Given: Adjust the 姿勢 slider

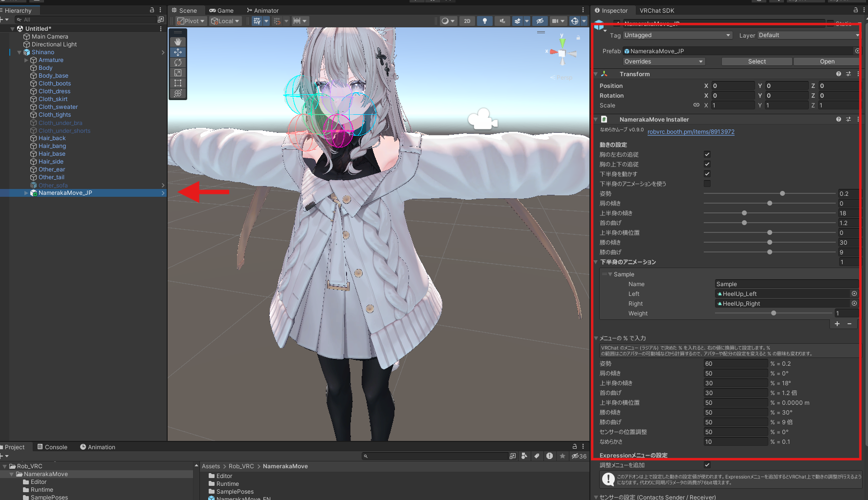Looking at the screenshot, I should [x=770, y=193].
